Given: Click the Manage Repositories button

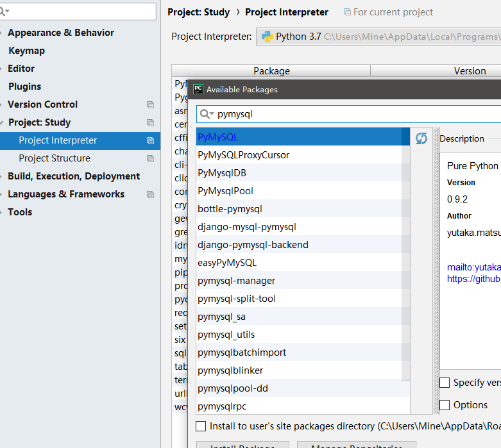Looking at the screenshot, I should click(356, 445).
